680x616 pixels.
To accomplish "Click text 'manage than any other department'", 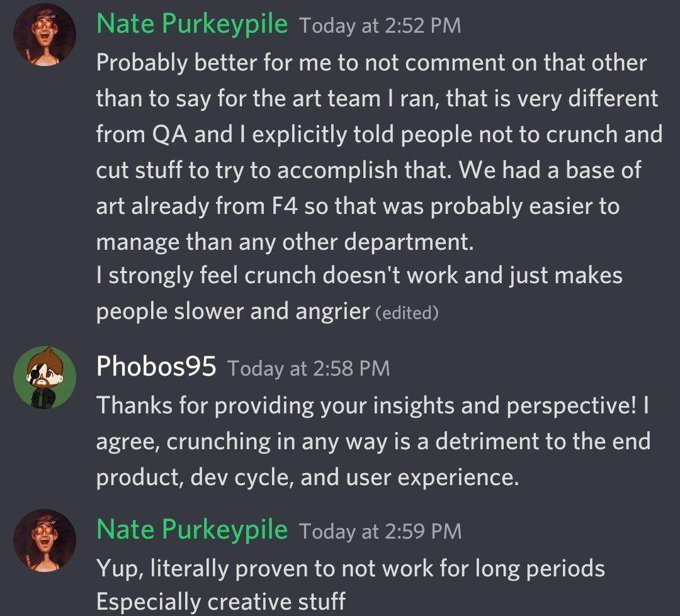I will coord(285,242).
